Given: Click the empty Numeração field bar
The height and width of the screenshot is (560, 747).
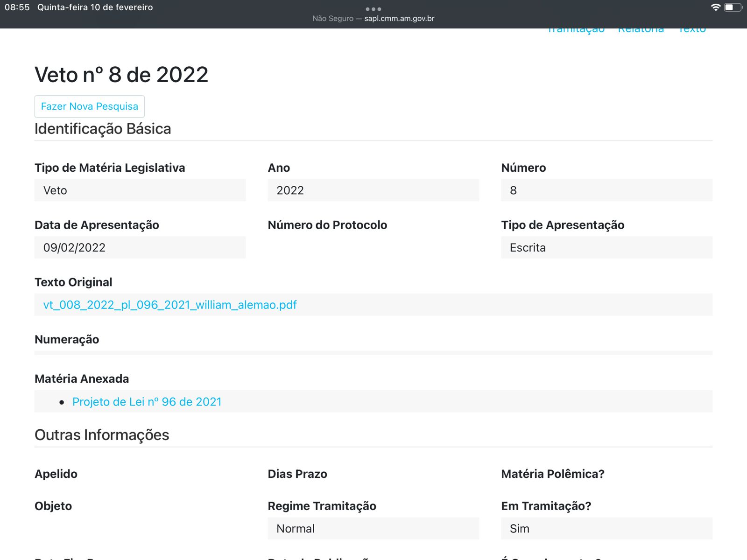Looking at the screenshot, I should coord(373,353).
